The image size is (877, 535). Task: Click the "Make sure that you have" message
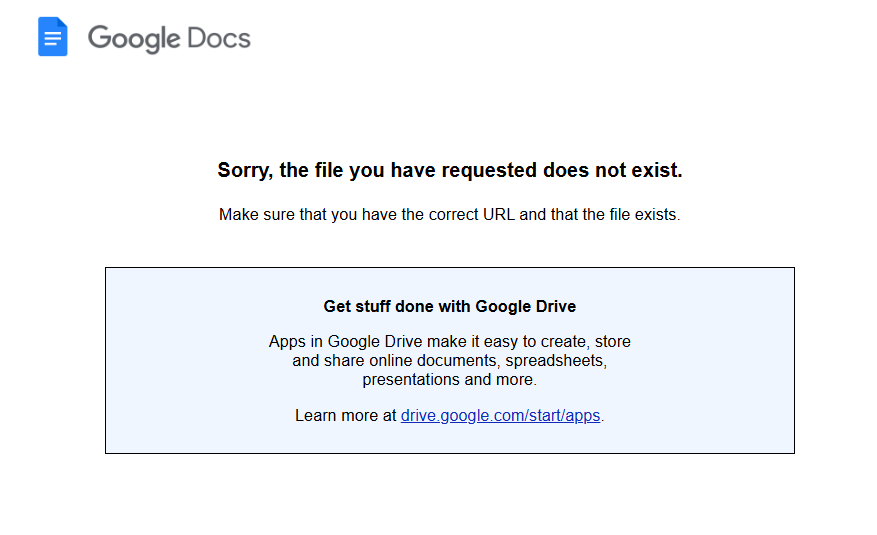click(449, 214)
